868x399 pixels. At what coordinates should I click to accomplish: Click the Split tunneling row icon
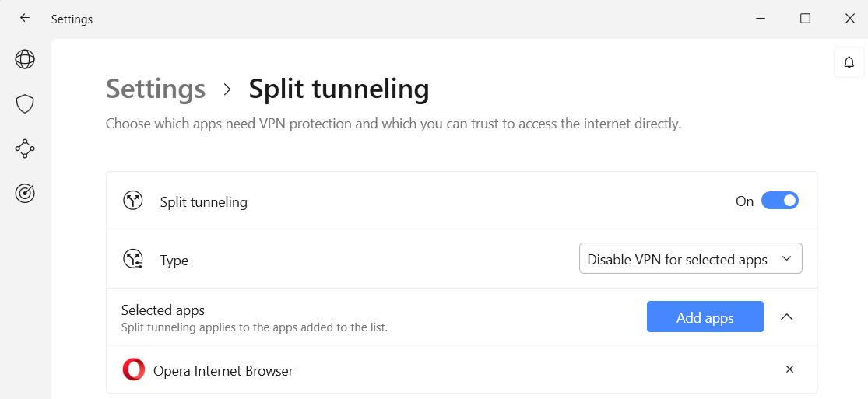tap(133, 201)
